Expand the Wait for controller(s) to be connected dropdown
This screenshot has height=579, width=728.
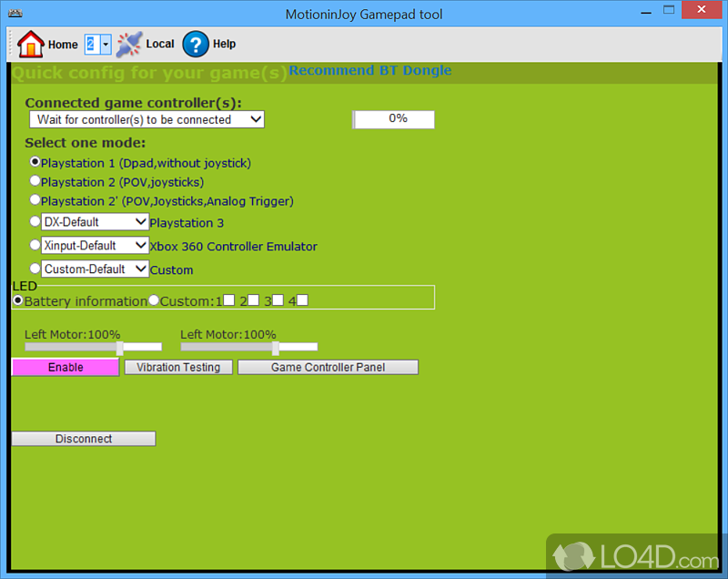coord(147,120)
